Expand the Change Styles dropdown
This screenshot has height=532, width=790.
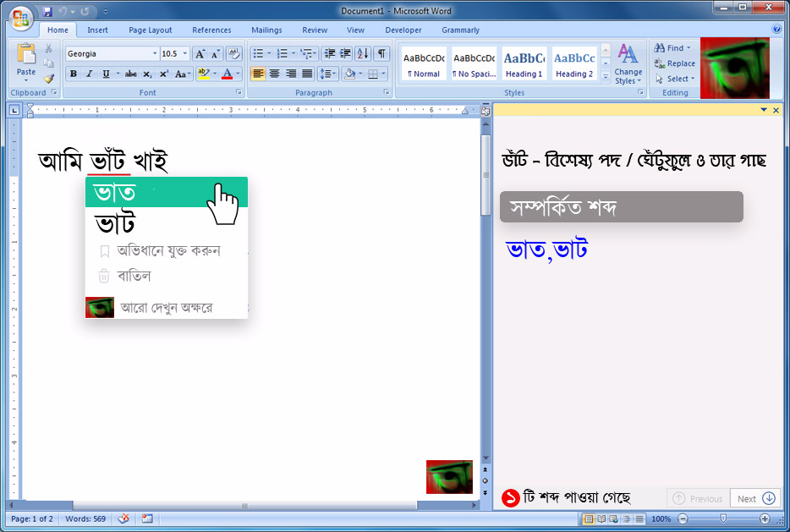point(628,65)
